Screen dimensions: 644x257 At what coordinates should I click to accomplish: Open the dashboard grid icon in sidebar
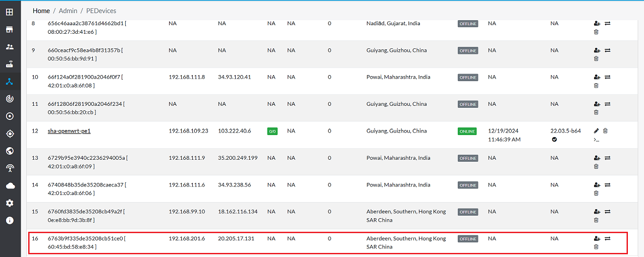[x=10, y=12]
